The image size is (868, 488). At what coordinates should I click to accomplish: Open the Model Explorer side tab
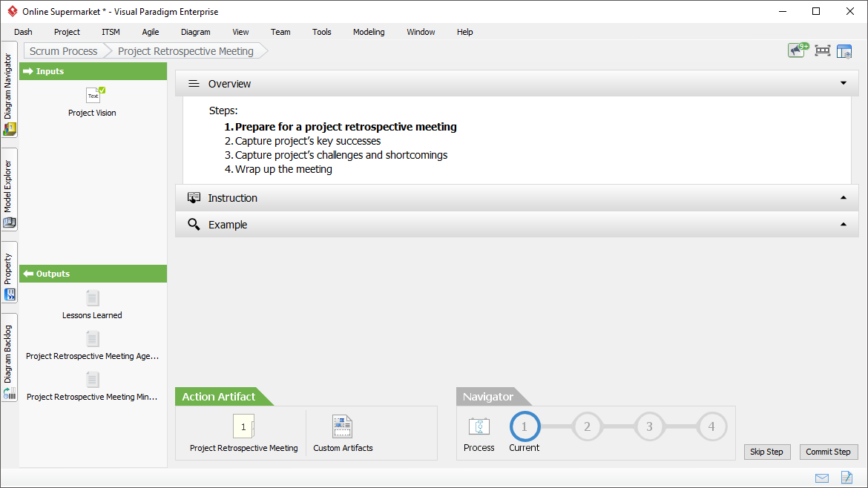click(10, 189)
